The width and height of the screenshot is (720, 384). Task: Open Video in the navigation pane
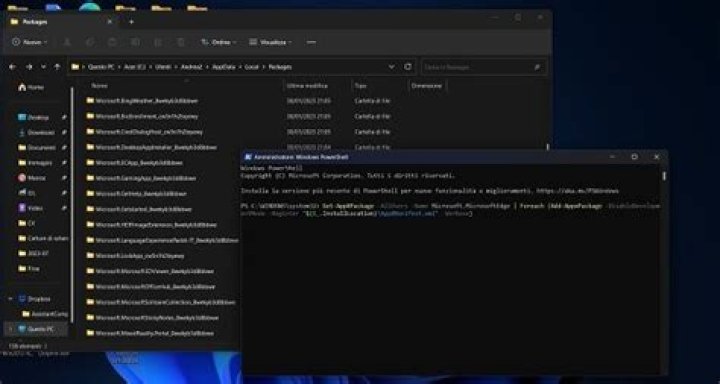click(30, 209)
